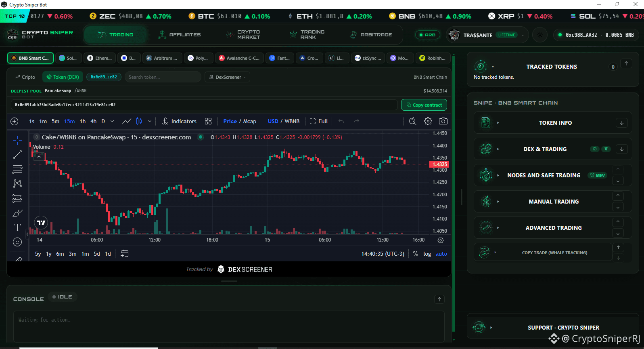Undo the last chart action
The image size is (644, 349).
[341, 121]
